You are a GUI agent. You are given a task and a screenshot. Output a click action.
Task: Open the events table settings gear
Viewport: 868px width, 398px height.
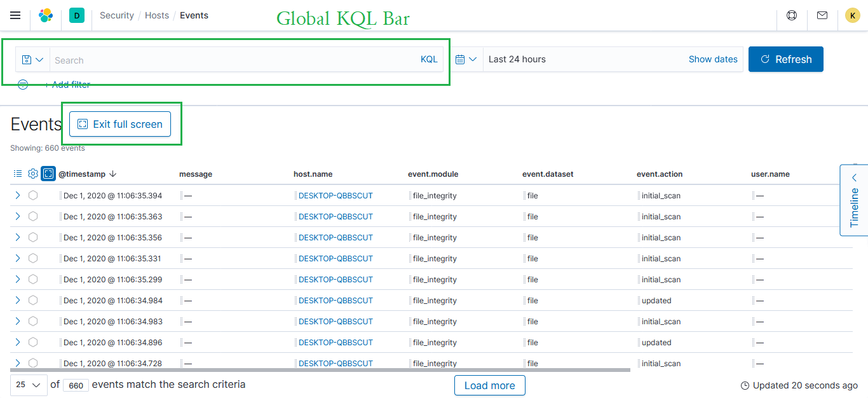point(32,173)
